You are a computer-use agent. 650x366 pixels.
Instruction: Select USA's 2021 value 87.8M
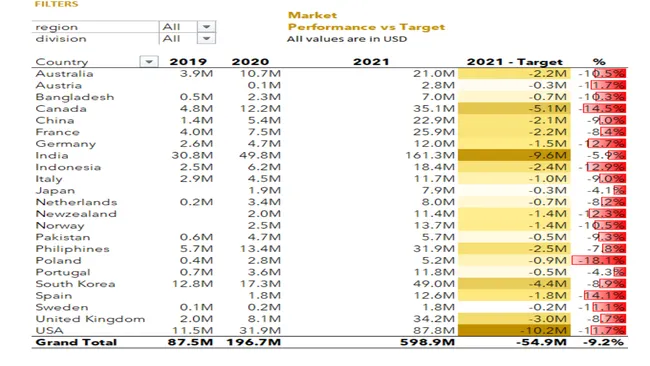(434, 330)
